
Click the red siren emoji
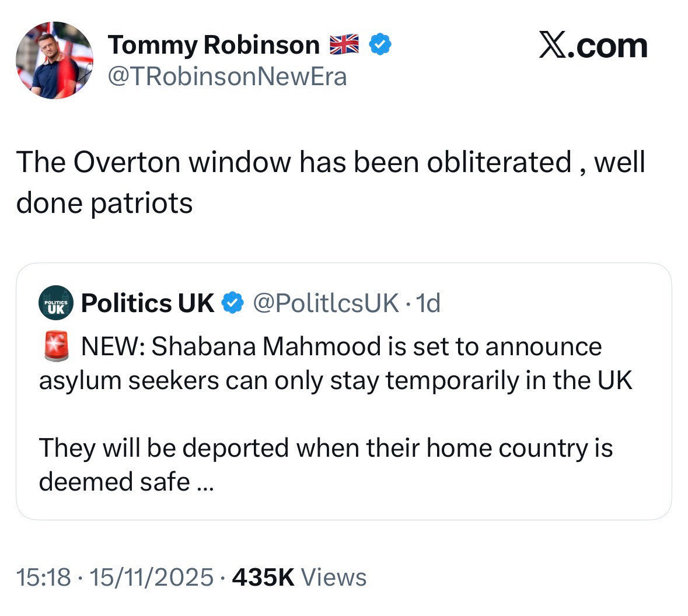pos(57,346)
